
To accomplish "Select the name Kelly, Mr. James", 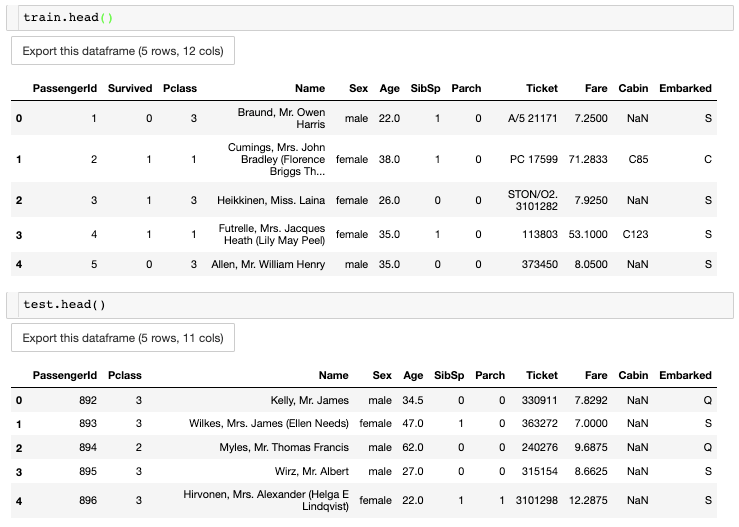I will coord(310,401).
